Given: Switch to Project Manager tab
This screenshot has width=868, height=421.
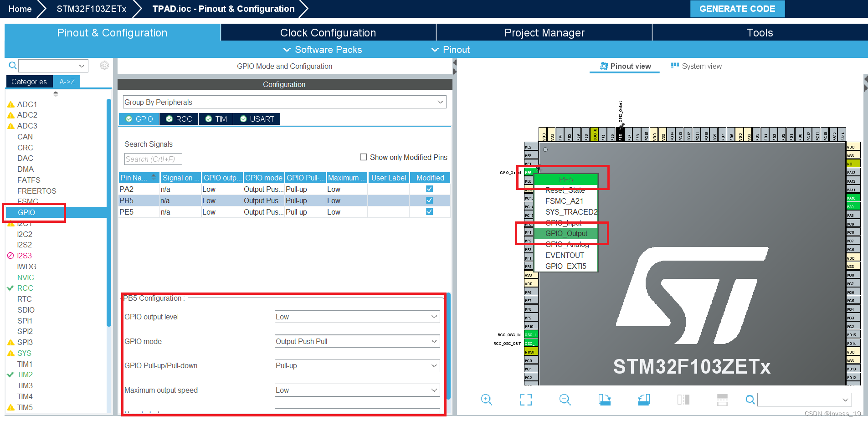Looking at the screenshot, I should [x=544, y=33].
